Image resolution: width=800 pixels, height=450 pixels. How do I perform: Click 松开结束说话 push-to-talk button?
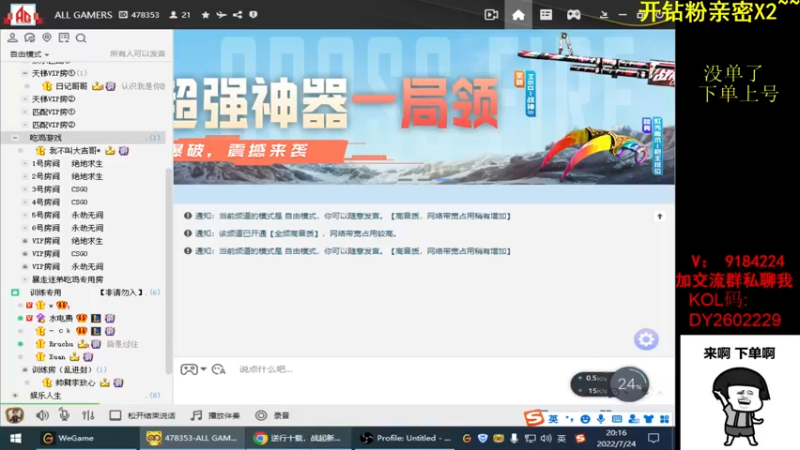142,415
